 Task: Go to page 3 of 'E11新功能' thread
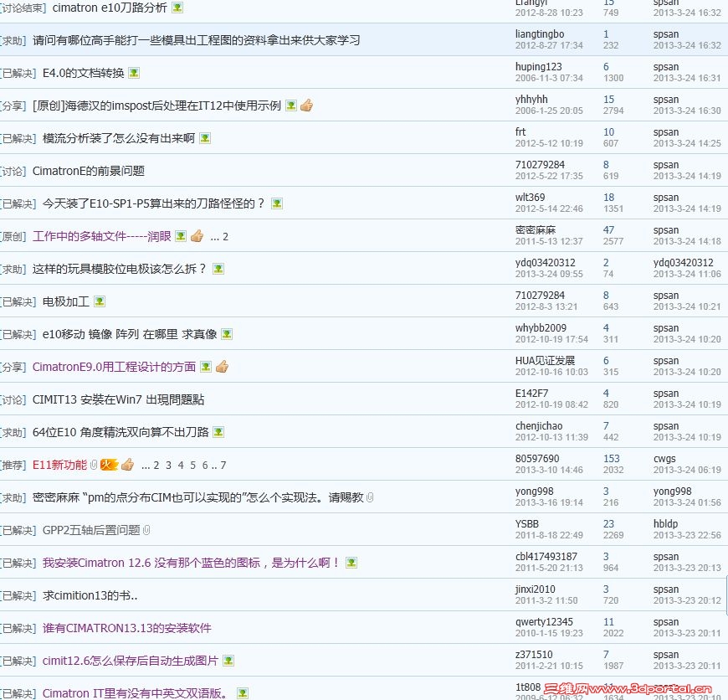tap(168, 466)
